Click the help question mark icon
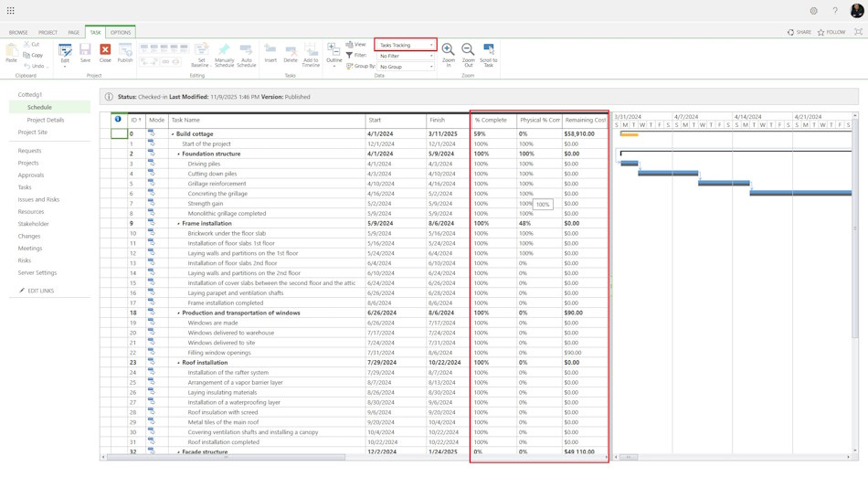The image size is (868, 488). click(x=835, y=11)
